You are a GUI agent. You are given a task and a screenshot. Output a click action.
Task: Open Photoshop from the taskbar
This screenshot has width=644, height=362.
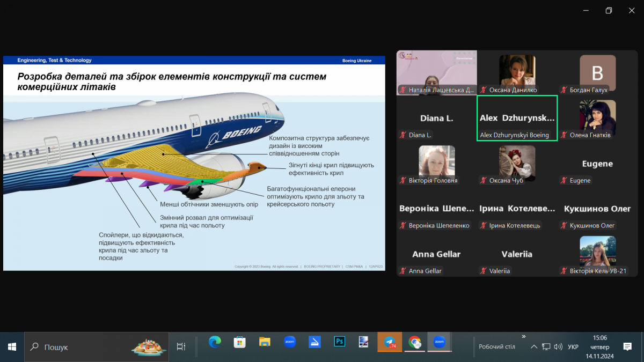[x=339, y=342]
